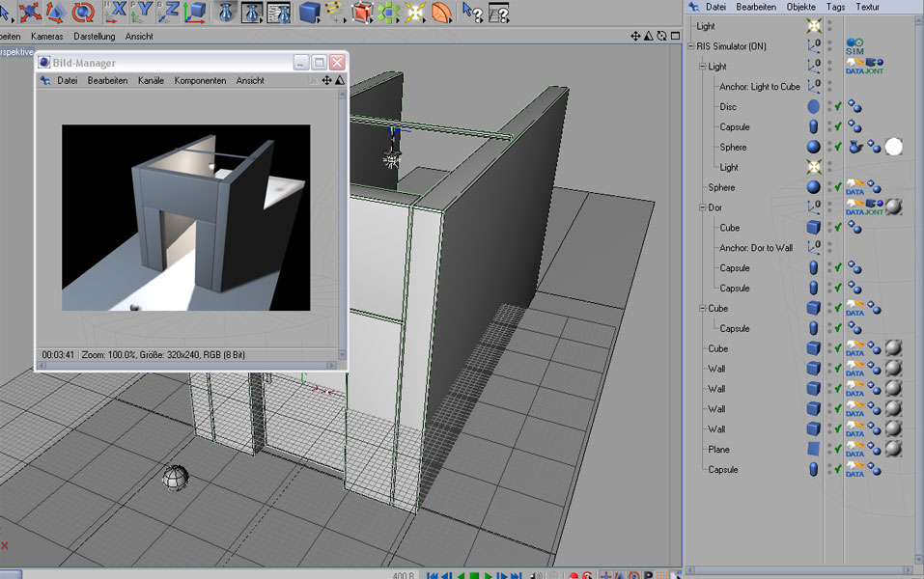The image size is (924, 579).
Task: Click the deformer icon in top toolbar
Action: [441, 12]
